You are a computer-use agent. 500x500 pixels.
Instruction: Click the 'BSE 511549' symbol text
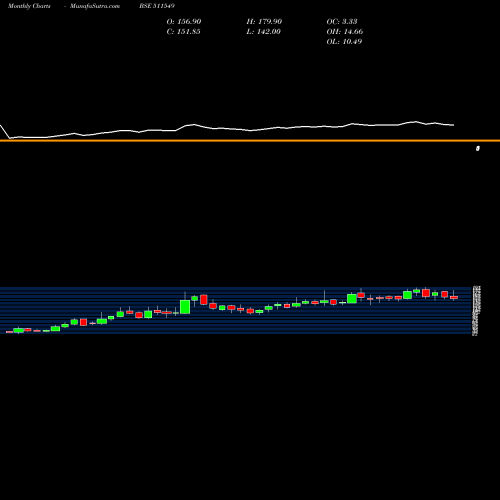point(157,6)
